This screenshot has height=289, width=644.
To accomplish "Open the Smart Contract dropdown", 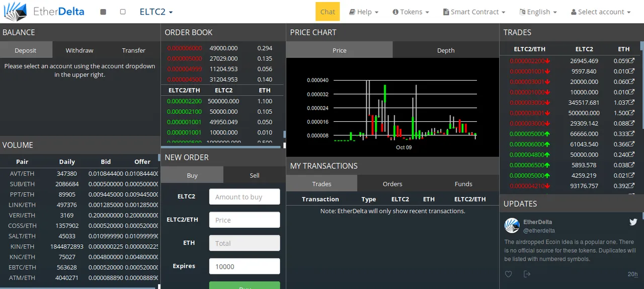I will point(474,12).
